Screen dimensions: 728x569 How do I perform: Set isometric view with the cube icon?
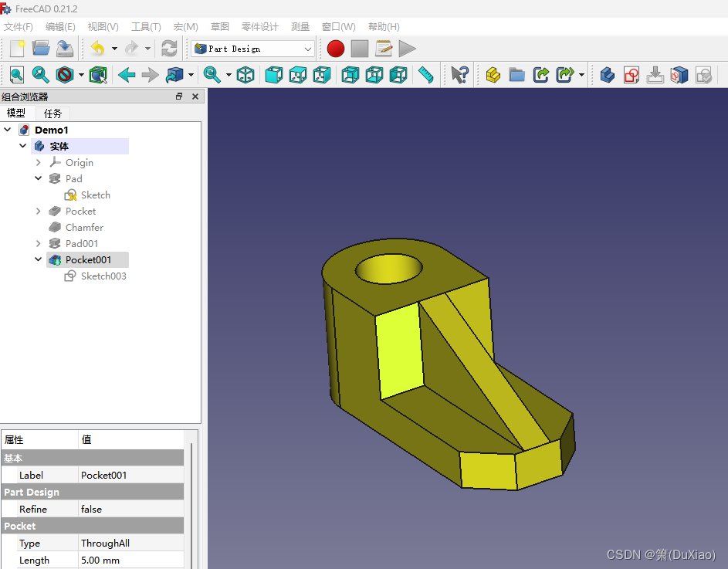tap(245, 75)
